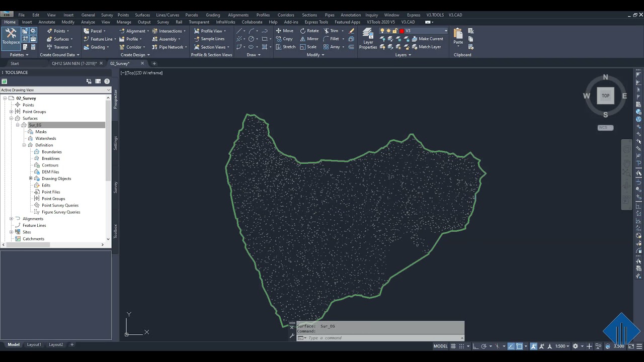Click the Layer Properties icon

368,38
